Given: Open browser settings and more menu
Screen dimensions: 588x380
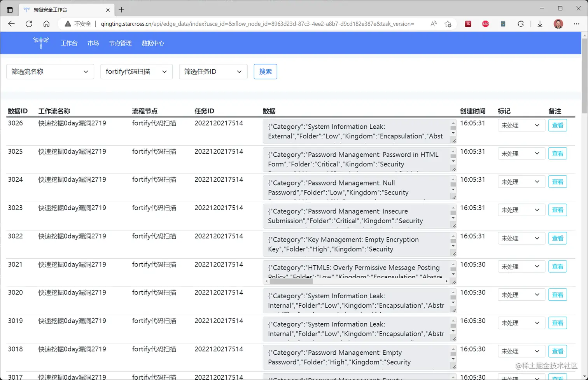Looking at the screenshot, I should coord(576,24).
